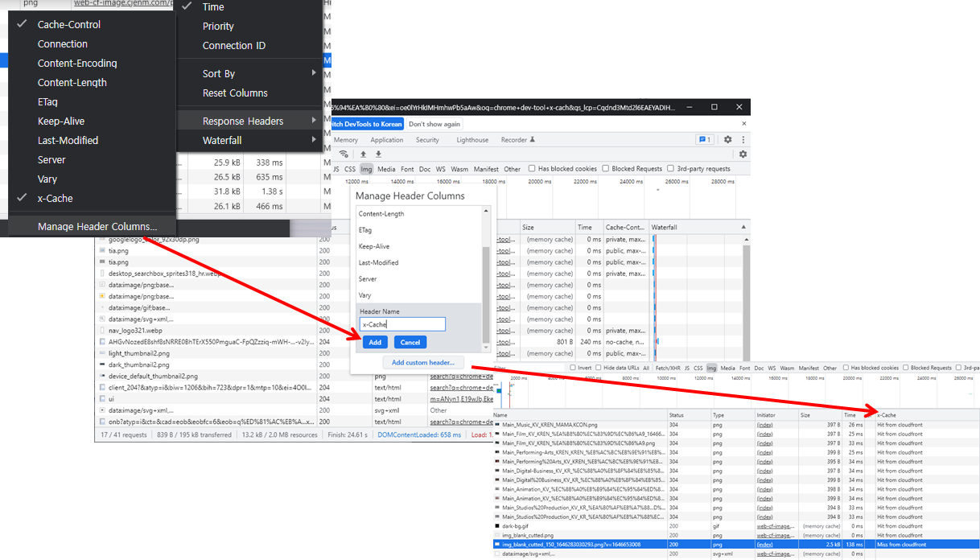Select Vary in Manage Header Columns list
Image resolution: width=980 pixels, height=560 pixels.
[x=418, y=295]
